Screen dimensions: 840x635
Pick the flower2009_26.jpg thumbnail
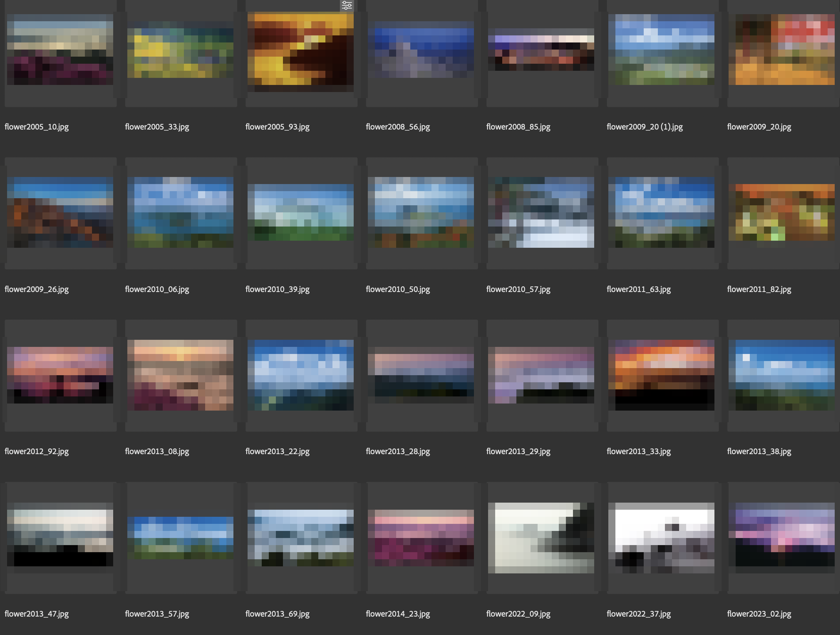[x=60, y=212]
